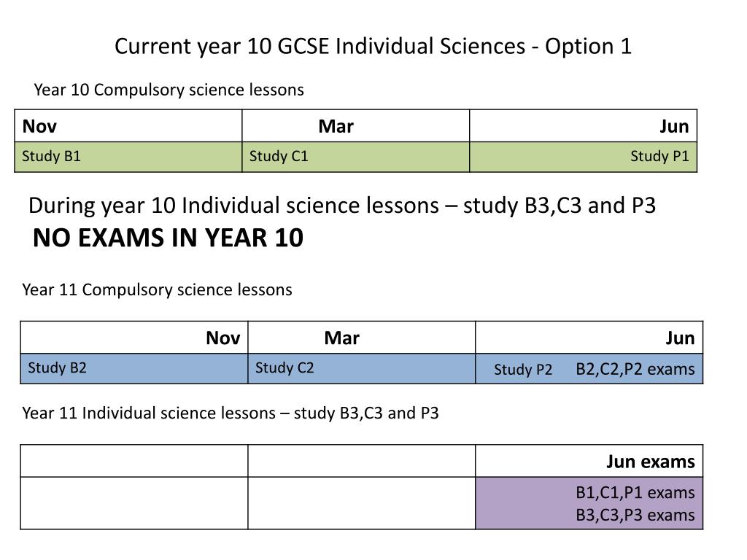Select the green 'Study B1' cell
The width and height of the screenshot is (747, 560).
point(128,157)
